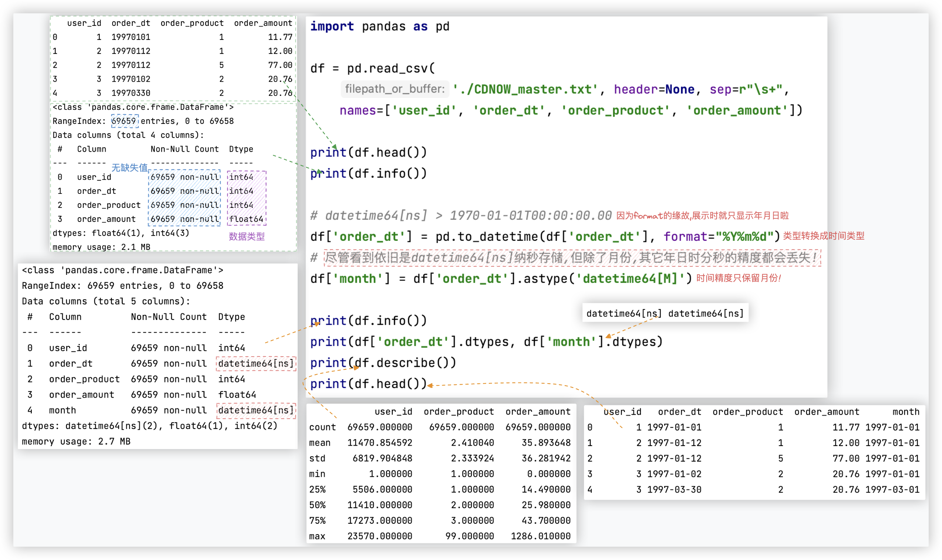942x560 pixels.
Task: Click the 'import pandas as pd' line
Action: click(x=379, y=26)
